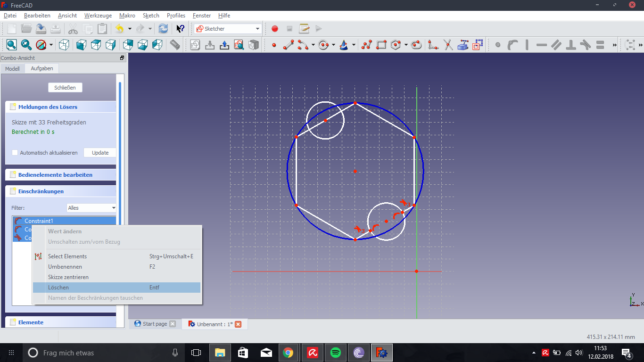Viewport: 644px width, 362px height.
Task: Switch to the Modell tab
Action: click(x=12, y=69)
